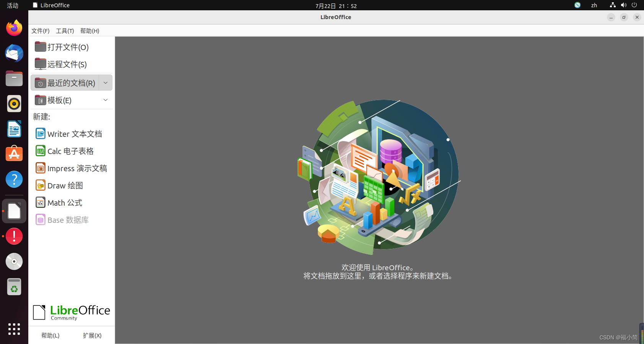Create a new Writer 文本文档
Image resolution: width=644 pixels, height=344 pixels.
(74, 134)
